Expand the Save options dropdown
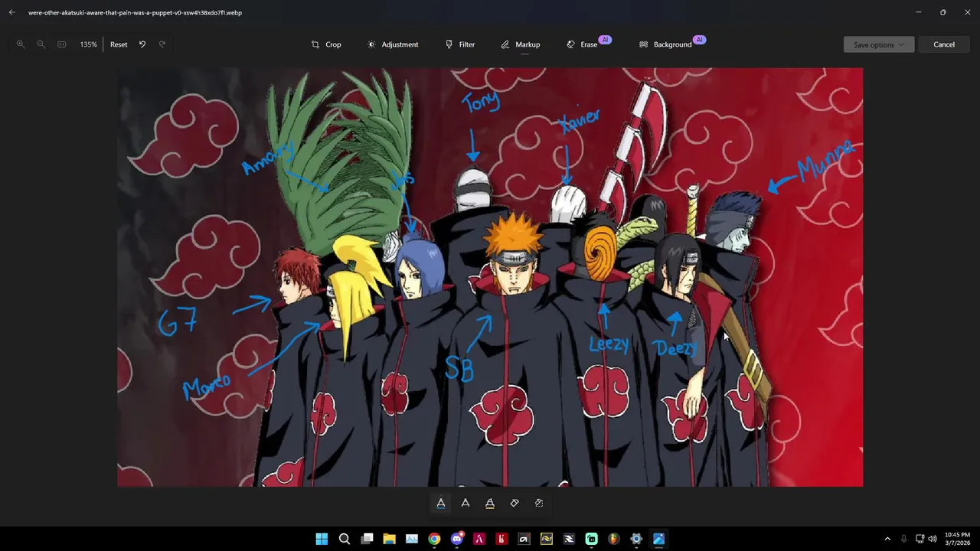The width and height of the screenshot is (980, 551). (x=879, y=44)
